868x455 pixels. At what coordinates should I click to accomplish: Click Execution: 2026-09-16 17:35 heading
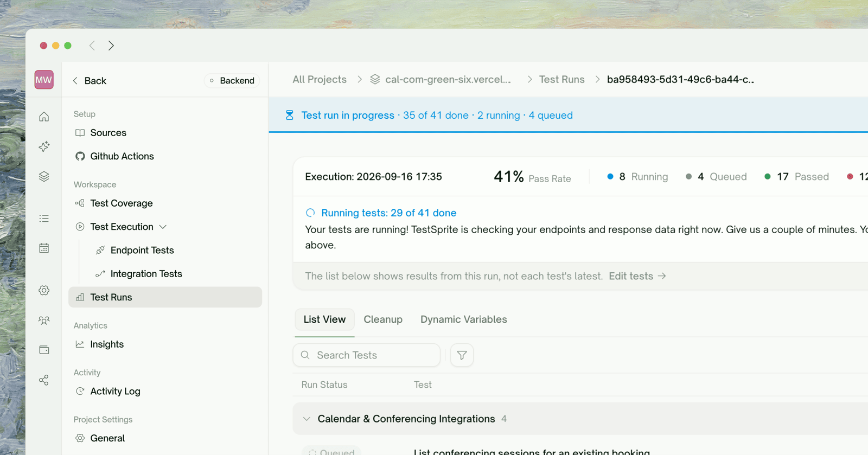[373, 177]
